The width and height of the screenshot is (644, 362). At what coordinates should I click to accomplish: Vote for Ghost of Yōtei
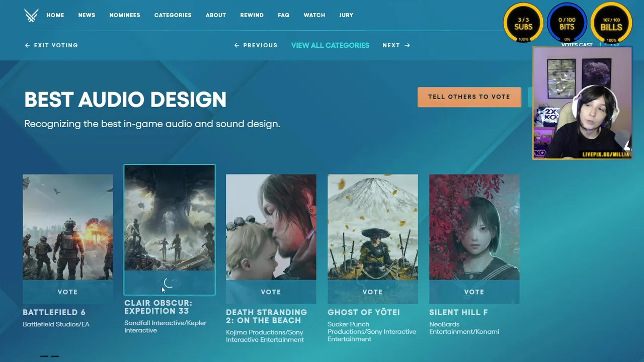coord(372,292)
